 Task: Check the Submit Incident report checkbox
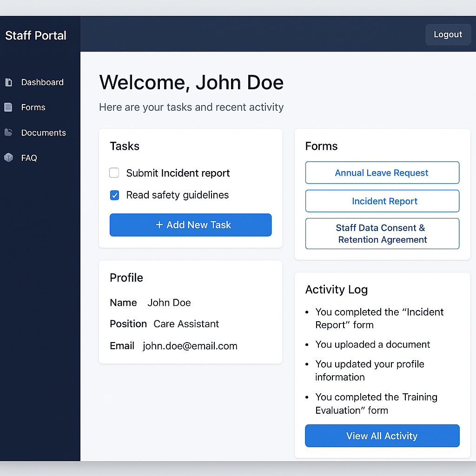click(114, 173)
